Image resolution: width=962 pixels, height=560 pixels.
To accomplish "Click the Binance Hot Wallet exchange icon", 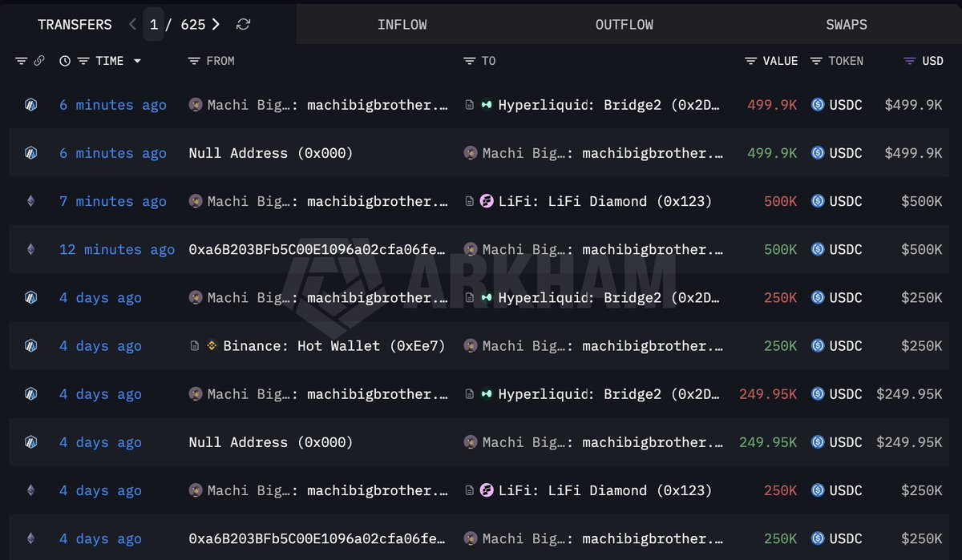I will pos(212,345).
